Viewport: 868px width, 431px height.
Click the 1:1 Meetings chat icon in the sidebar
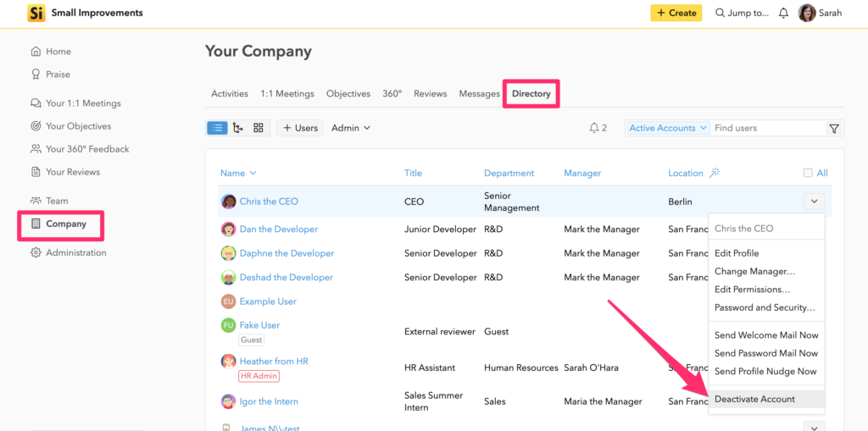coord(36,103)
